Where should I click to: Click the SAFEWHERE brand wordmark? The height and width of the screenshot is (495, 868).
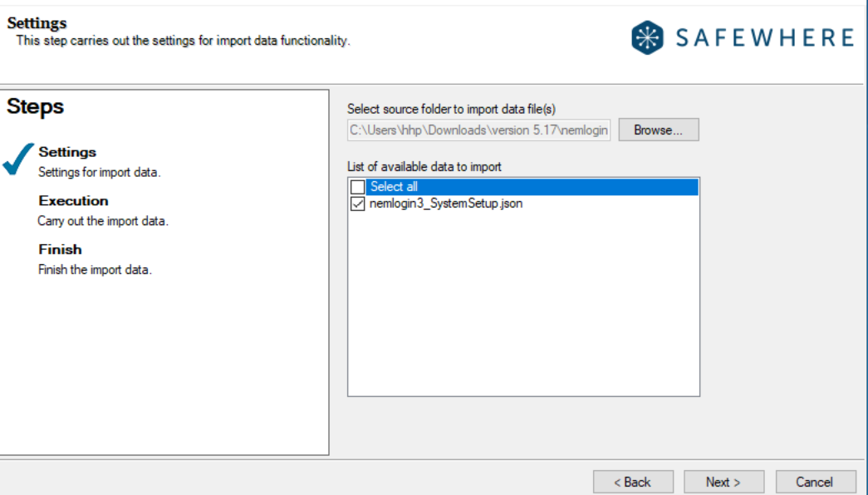(x=765, y=37)
